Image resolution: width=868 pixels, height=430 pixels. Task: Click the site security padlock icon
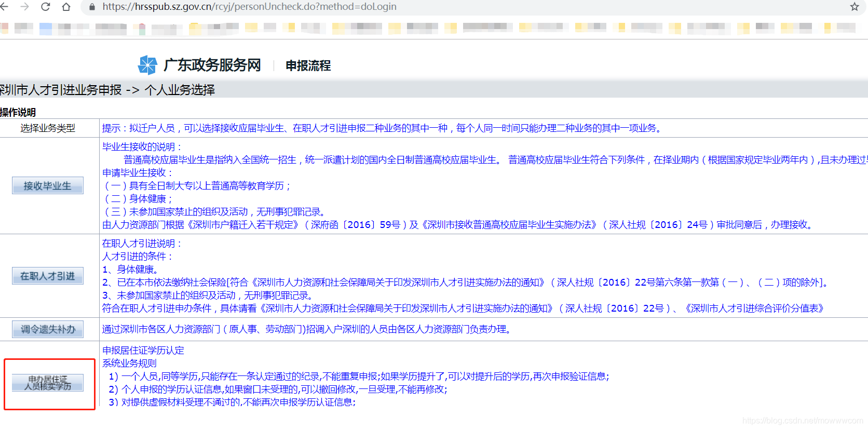(92, 7)
